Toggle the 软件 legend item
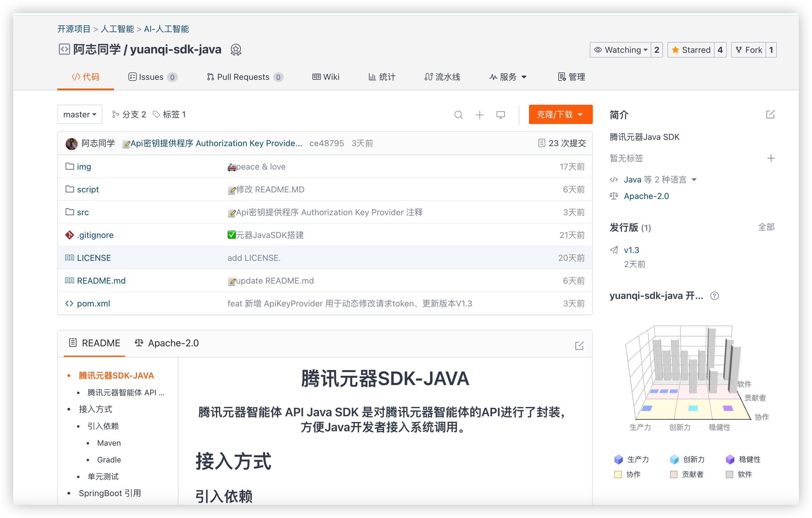This screenshot has height=518, width=812. pyautogui.click(x=739, y=474)
